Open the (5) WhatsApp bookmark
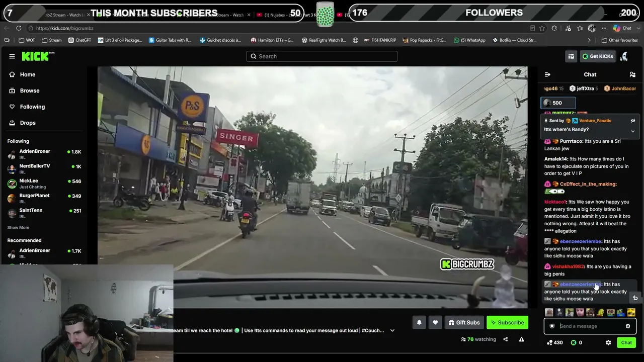Image resolution: width=644 pixels, height=362 pixels. [469, 40]
